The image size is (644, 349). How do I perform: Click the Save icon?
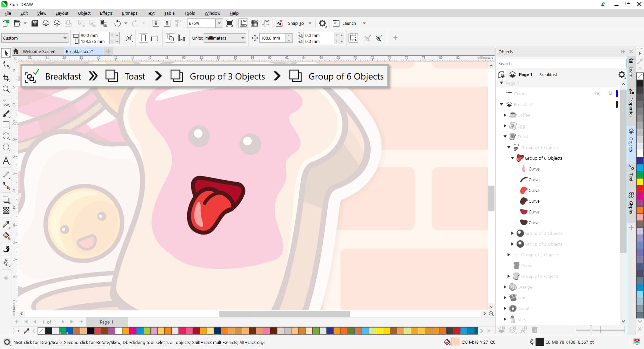click(x=35, y=23)
